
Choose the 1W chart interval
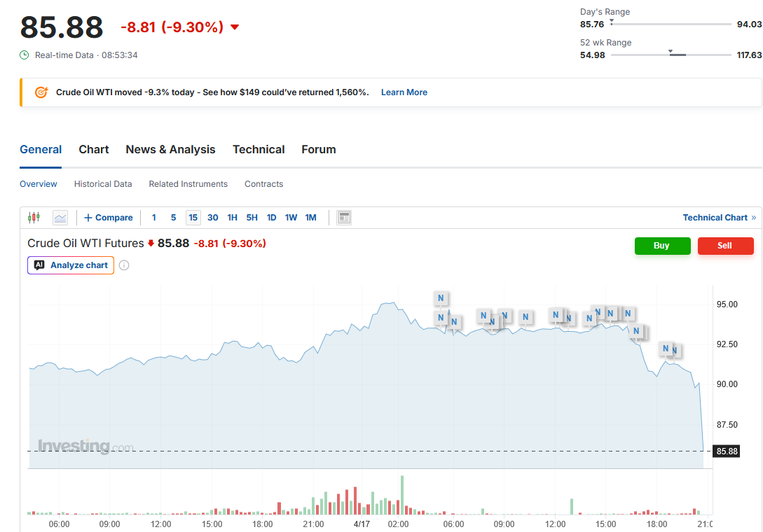291,218
